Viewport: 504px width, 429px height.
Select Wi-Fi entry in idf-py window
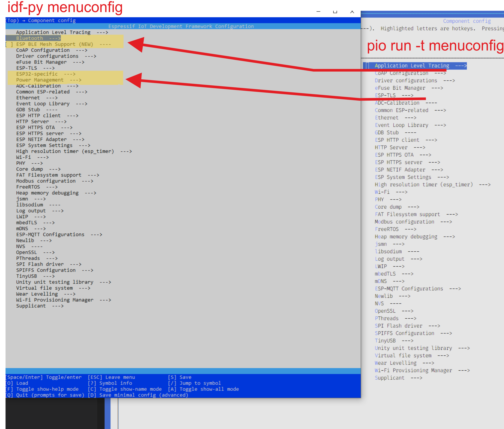click(x=32, y=157)
